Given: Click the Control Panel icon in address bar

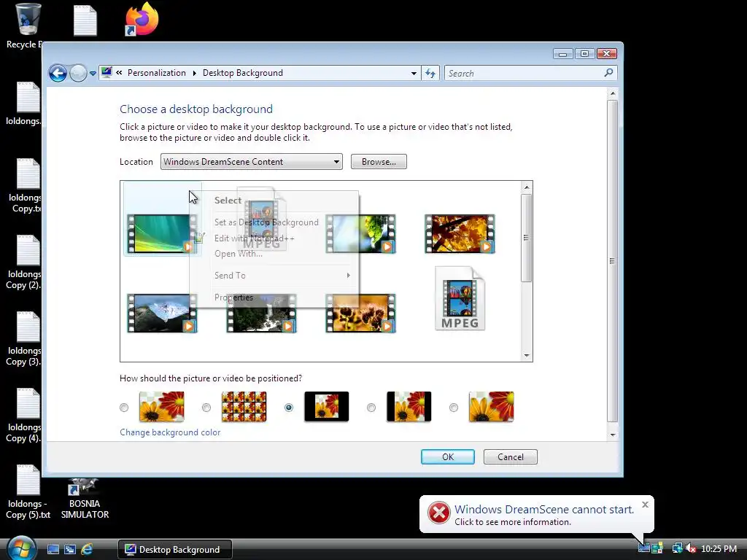Looking at the screenshot, I should [x=107, y=72].
